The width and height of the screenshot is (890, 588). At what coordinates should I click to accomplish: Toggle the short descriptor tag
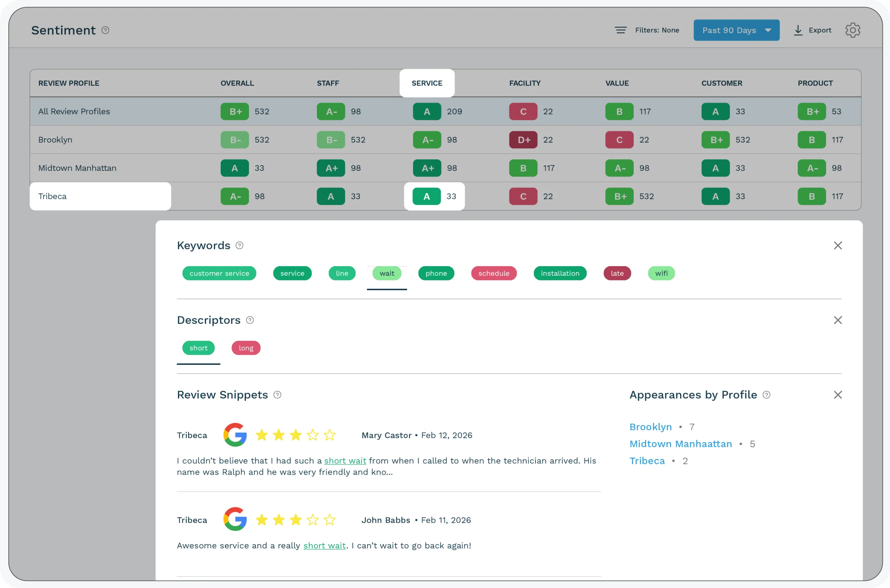click(x=199, y=348)
